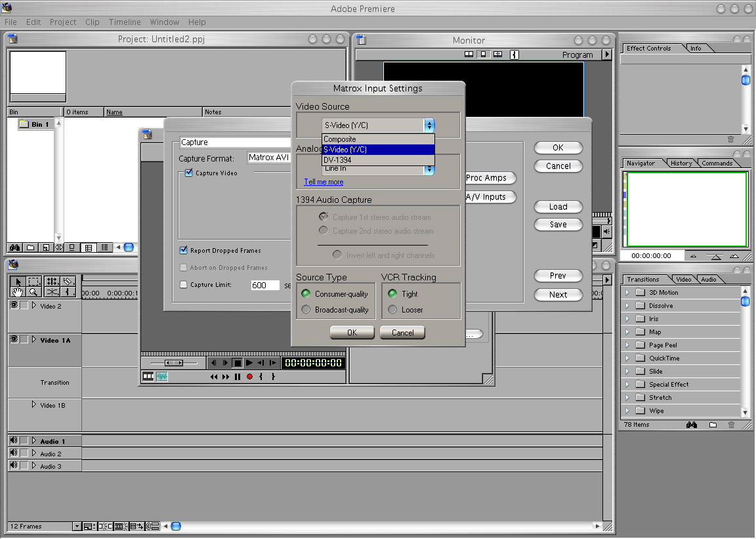Screen dimensions: 756x539
Task: Click the Pause button in capture window
Action: point(237,377)
